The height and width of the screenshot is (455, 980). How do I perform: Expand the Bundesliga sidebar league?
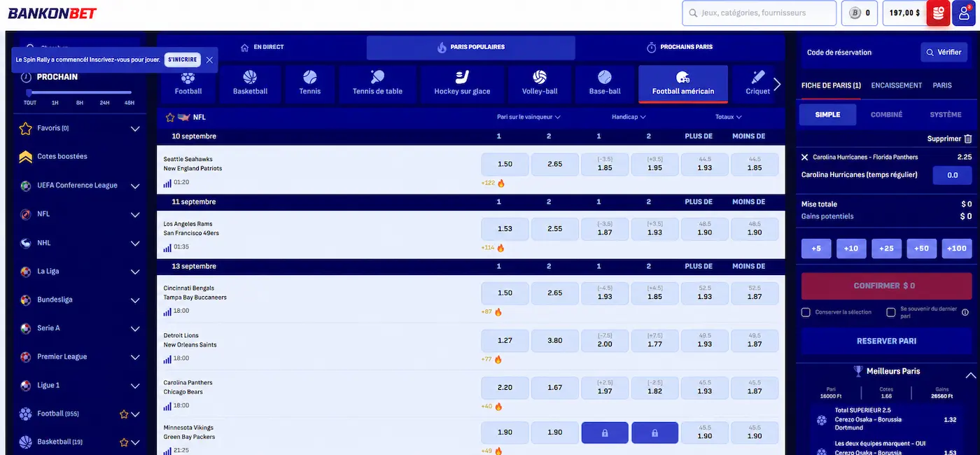click(x=136, y=300)
